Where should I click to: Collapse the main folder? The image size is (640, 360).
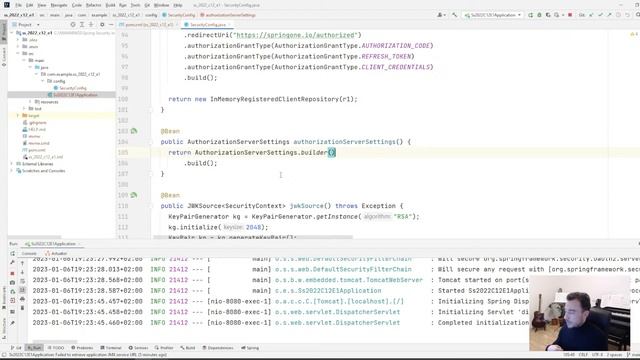(x=24, y=60)
